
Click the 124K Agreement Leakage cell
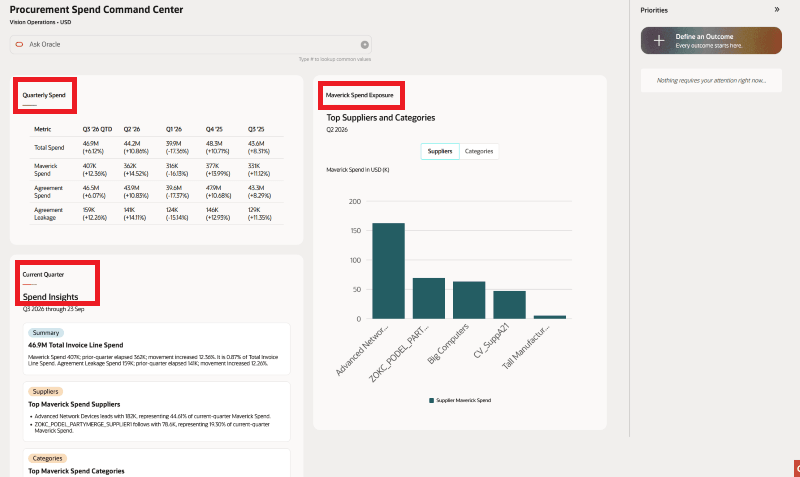[177, 214]
